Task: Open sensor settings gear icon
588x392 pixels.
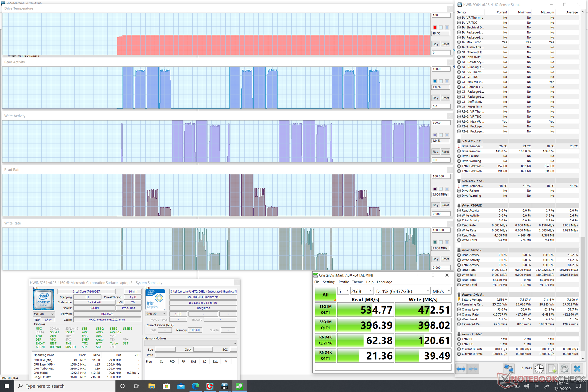Action: point(564,369)
